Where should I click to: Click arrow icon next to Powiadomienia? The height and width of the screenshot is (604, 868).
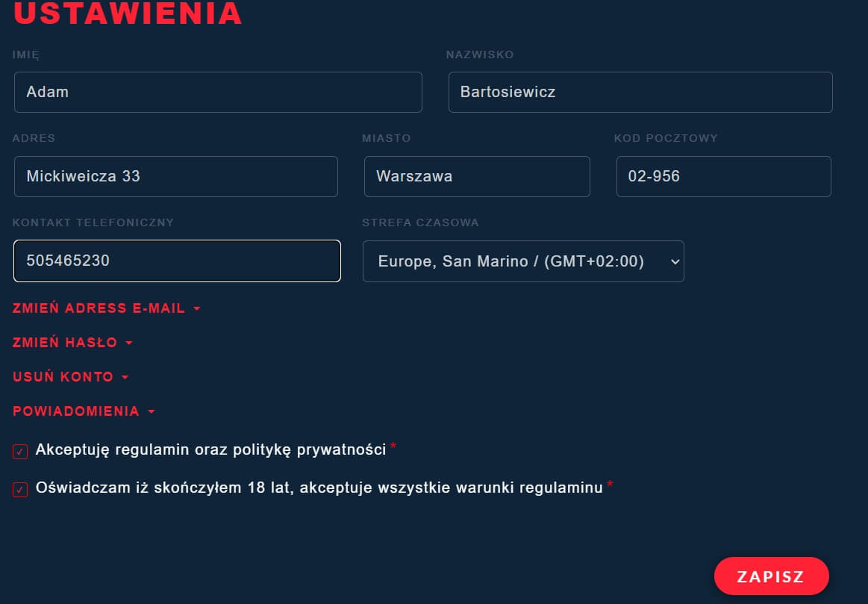tap(152, 412)
